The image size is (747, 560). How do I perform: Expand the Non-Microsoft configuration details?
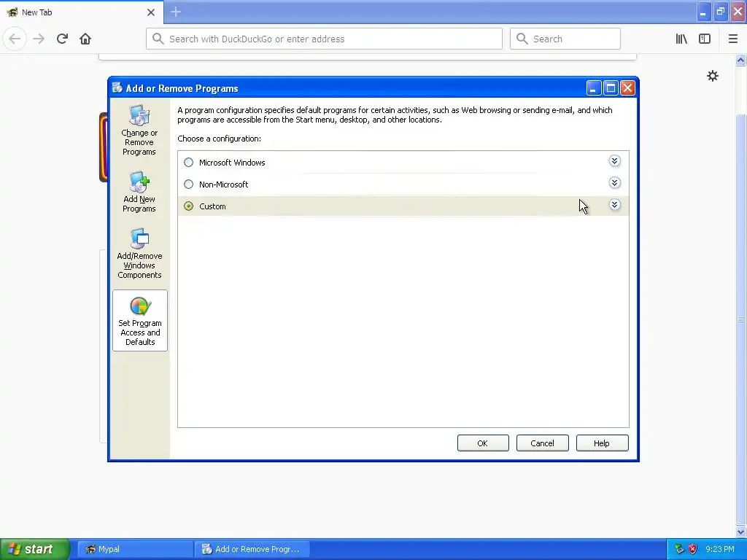614,183
